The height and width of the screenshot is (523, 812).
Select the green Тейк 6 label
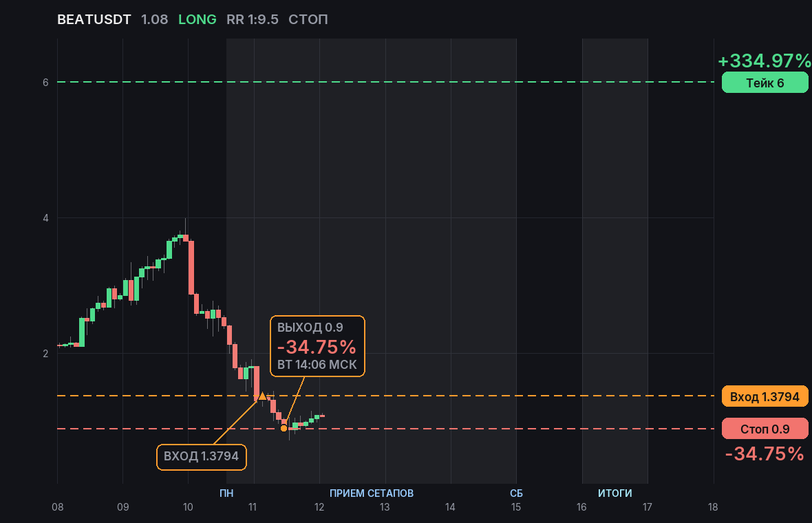point(765,83)
